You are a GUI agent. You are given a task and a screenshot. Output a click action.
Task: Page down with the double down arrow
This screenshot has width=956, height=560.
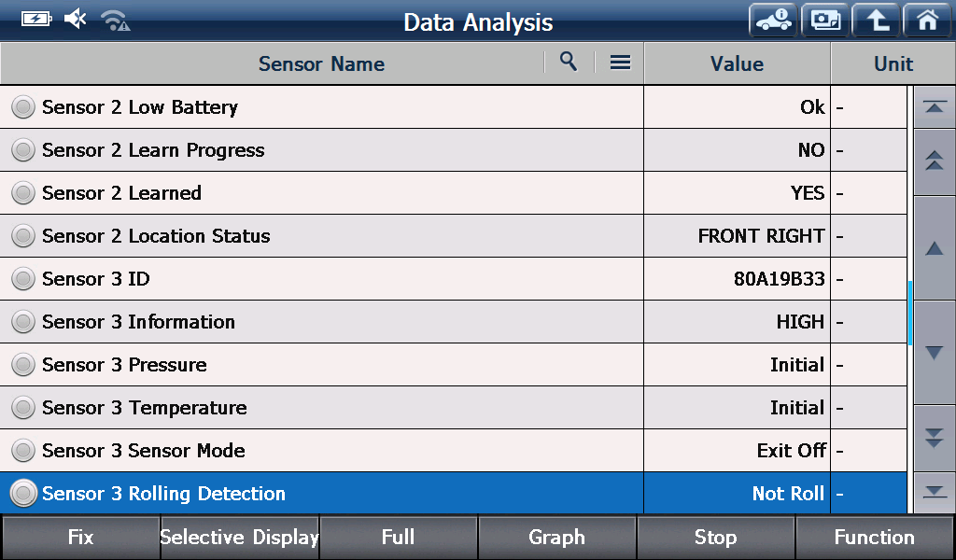[935, 438]
